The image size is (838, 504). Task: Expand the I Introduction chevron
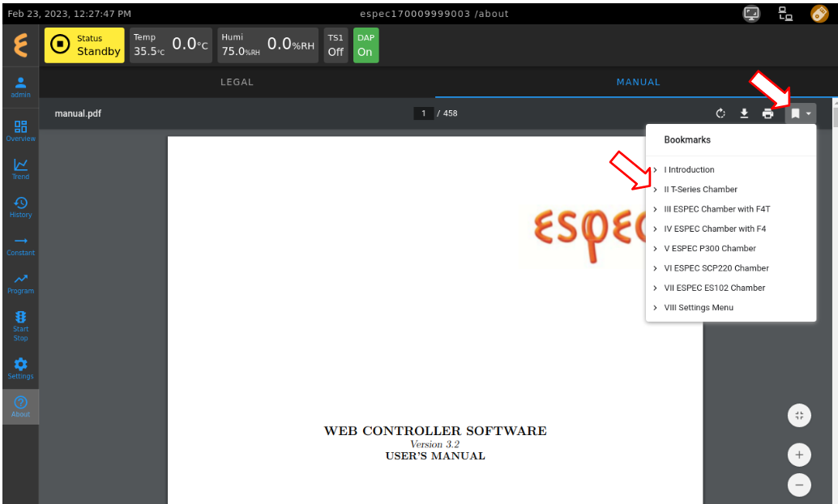click(655, 169)
